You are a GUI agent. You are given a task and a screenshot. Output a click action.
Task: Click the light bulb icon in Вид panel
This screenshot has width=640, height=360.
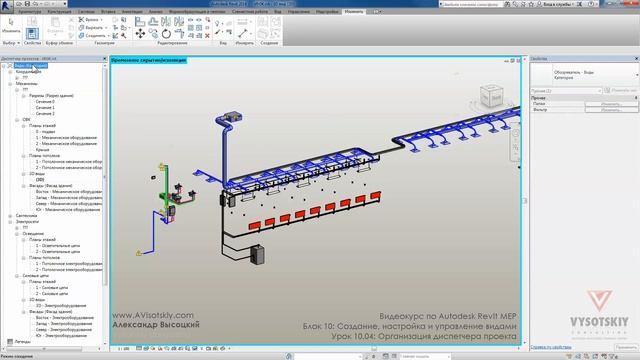(217, 24)
